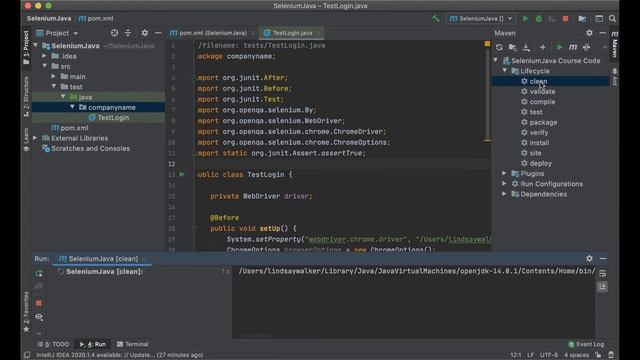Stop process red square in Run panel
This screenshot has height=360, width=640.
39,303
